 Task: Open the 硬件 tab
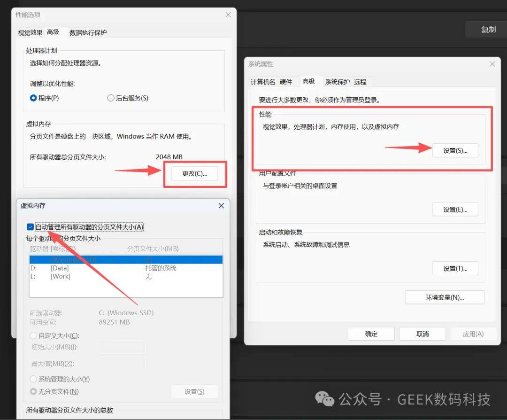286,82
